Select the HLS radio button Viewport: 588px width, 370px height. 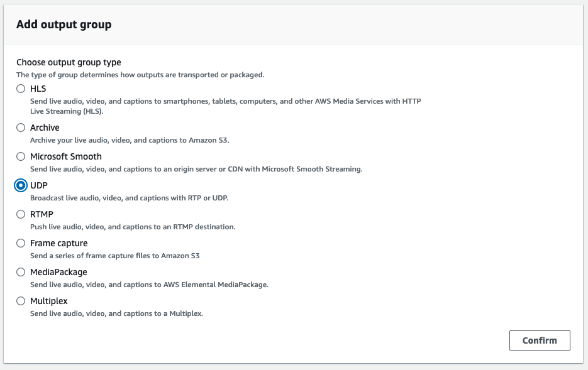21,89
